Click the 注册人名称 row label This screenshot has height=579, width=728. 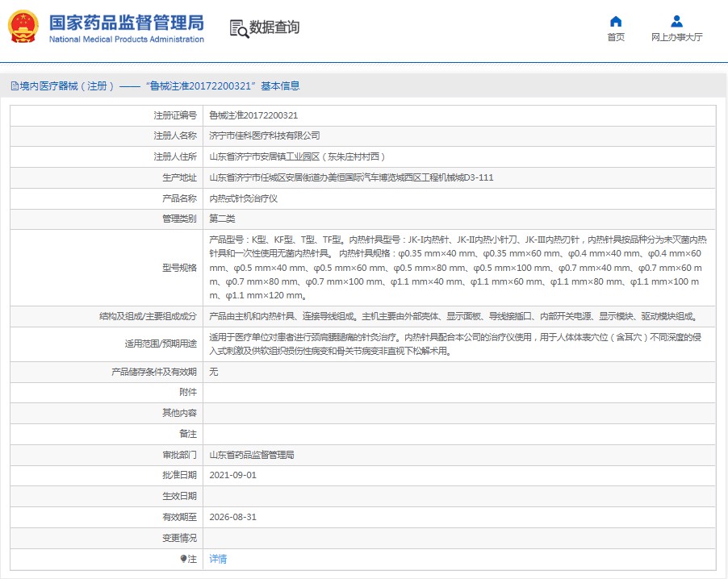click(175, 135)
